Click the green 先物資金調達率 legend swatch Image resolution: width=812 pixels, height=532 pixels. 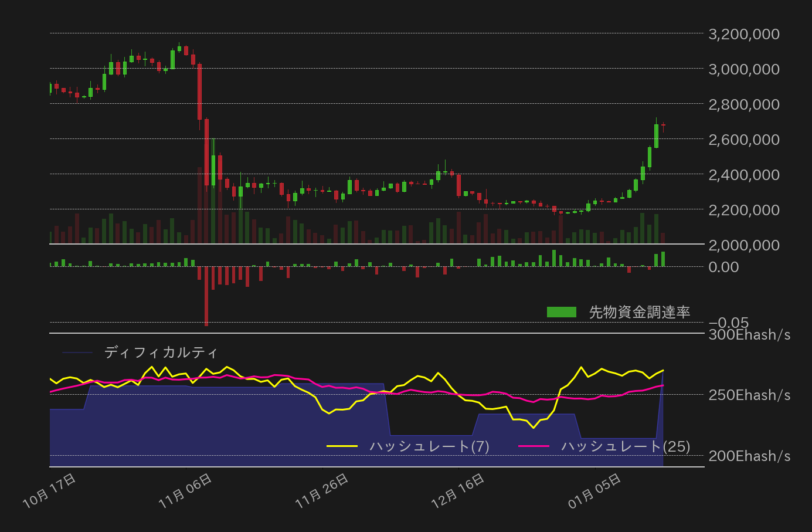(562, 312)
